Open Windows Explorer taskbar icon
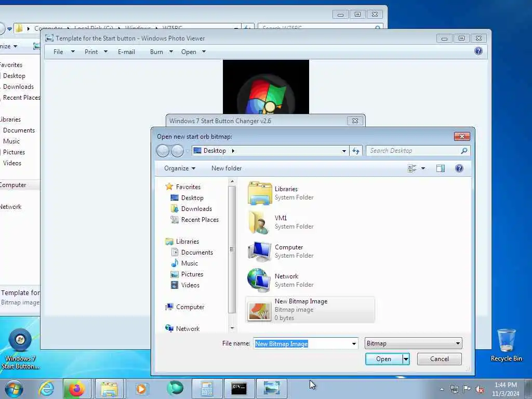This screenshot has width=532, height=399. point(109,389)
